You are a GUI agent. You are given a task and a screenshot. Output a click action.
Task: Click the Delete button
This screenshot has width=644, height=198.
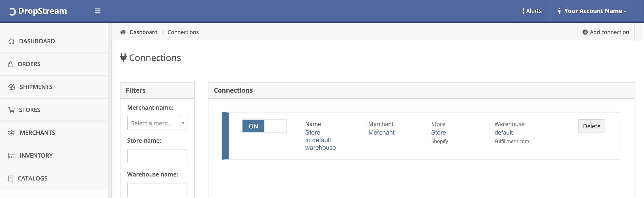tap(592, 126)
